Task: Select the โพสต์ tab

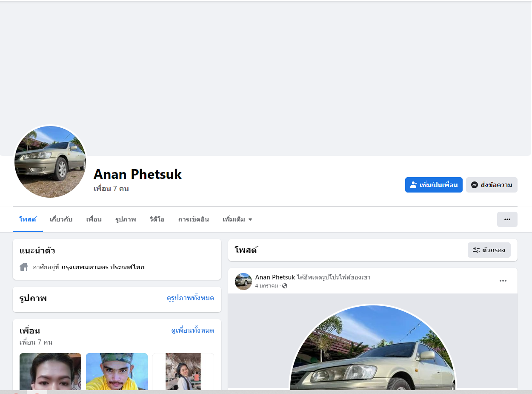Action: (28, 219)
